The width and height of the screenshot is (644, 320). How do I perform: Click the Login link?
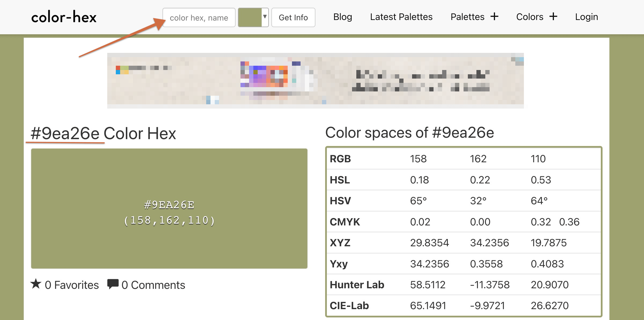click(x=587, y=17)
